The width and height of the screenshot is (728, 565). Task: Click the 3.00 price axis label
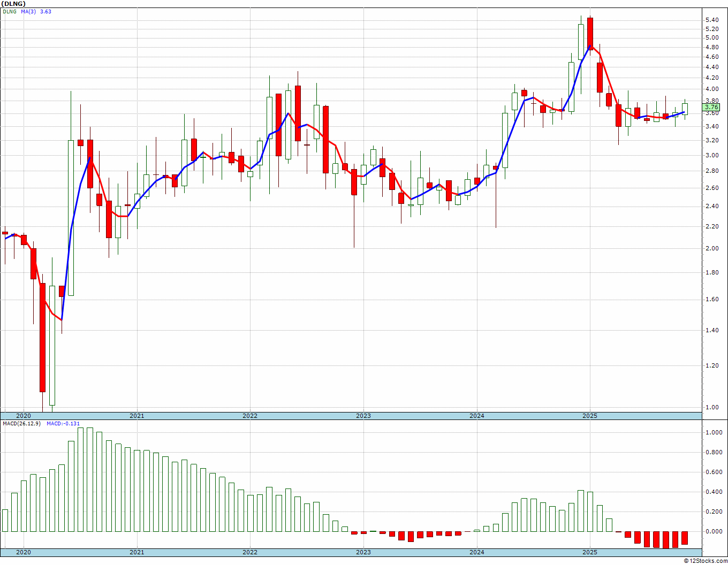click(x=712, y=156)
